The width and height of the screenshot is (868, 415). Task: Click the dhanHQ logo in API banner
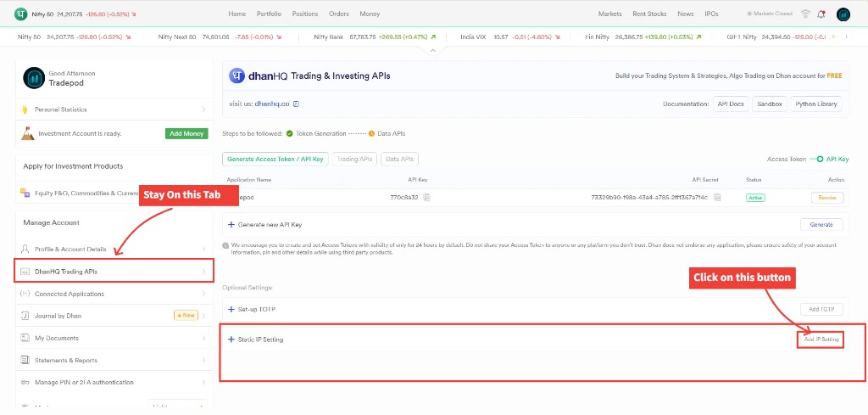(x=237, y=76)
